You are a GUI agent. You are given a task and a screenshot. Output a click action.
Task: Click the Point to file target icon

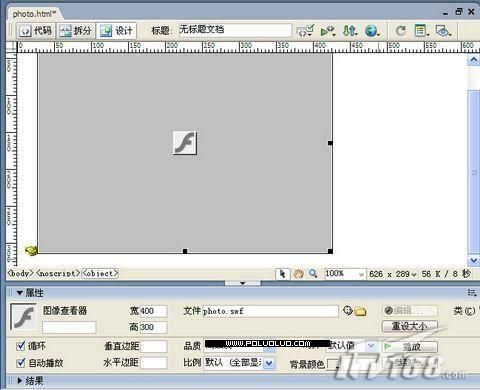[x=348, y=311]
